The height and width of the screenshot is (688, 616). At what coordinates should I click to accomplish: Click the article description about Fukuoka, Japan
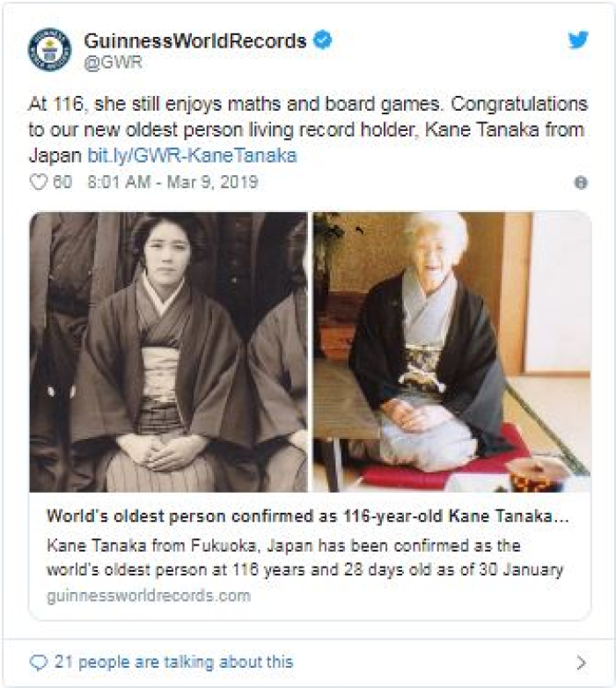pos(305,558)
